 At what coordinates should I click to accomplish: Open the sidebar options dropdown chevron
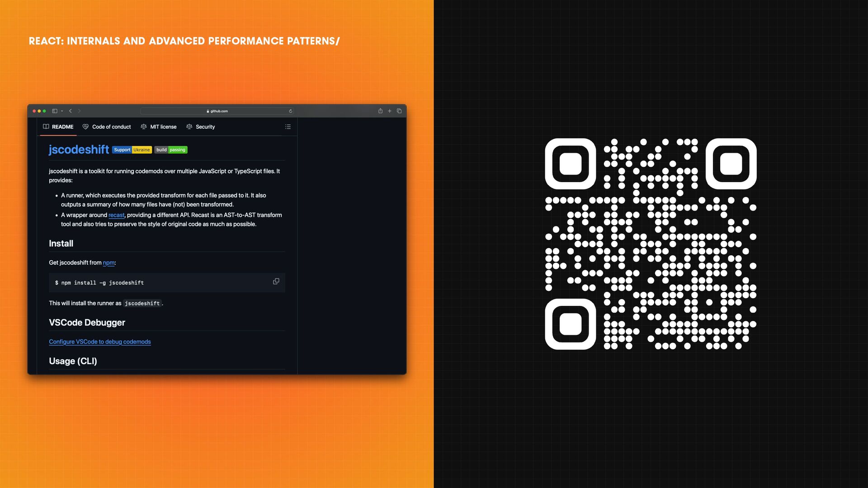[x=62, y=111]
